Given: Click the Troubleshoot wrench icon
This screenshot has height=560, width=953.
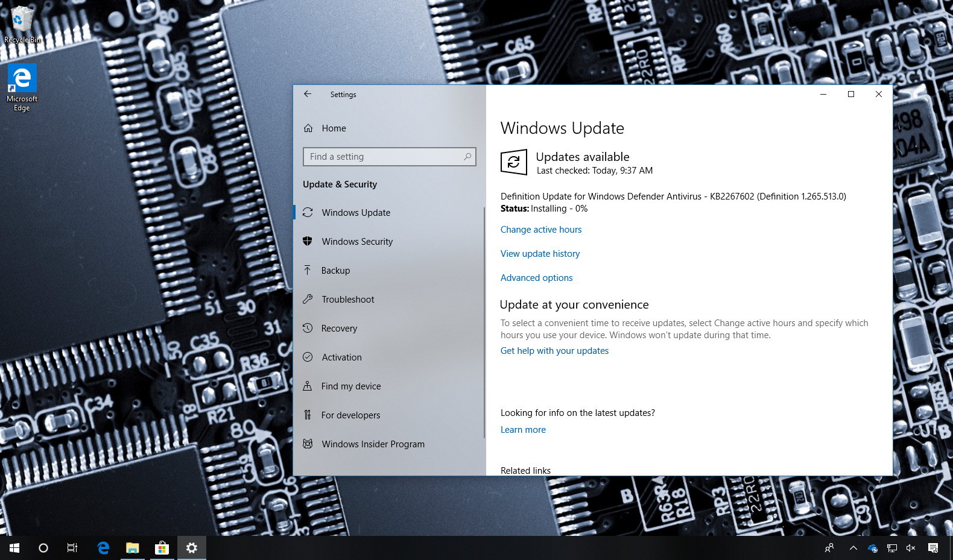Looking at the screenshot, I should click(308, 299).
